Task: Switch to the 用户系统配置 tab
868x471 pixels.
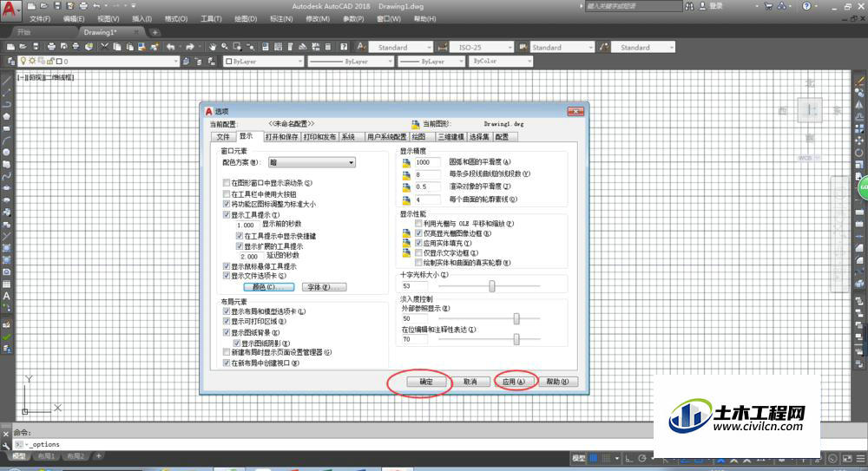Action: (x=386, y=137)
